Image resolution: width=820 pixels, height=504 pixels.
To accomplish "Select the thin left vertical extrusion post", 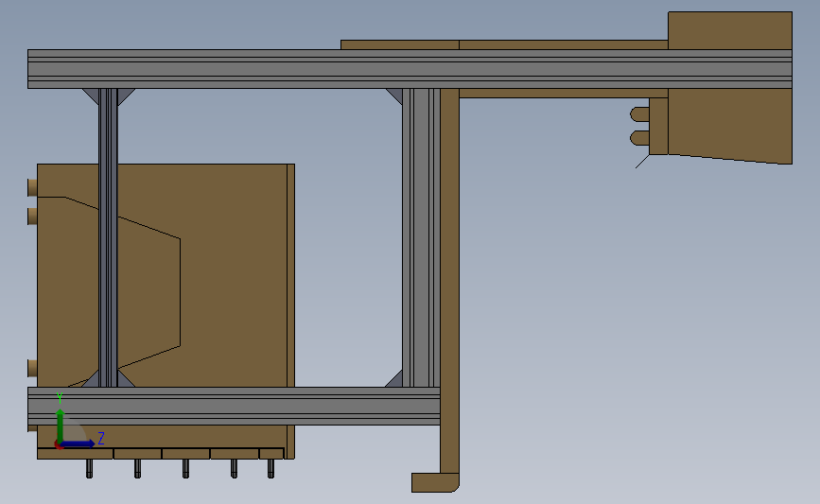I will 108,237.
